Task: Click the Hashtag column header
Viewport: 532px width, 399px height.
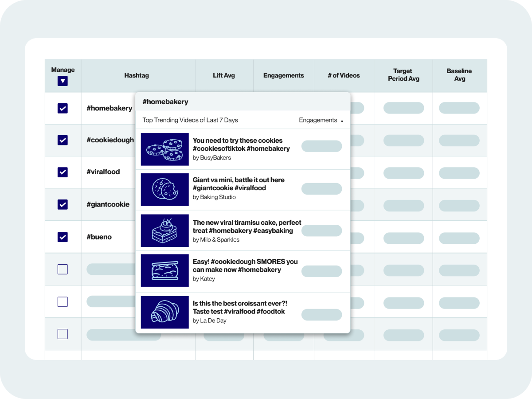Action: [x=137, y=75]
